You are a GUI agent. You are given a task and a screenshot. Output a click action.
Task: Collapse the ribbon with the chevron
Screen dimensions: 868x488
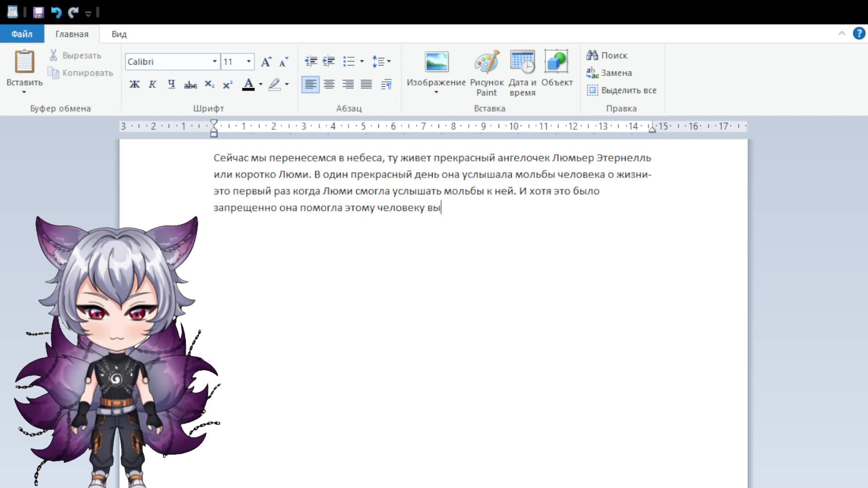point(841,33)
